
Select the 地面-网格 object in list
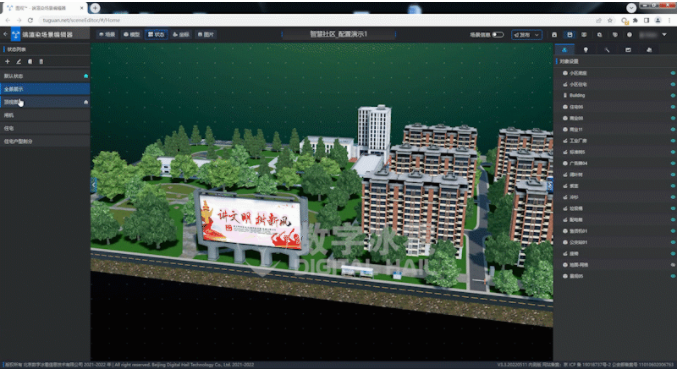click(x=579, y=264)
